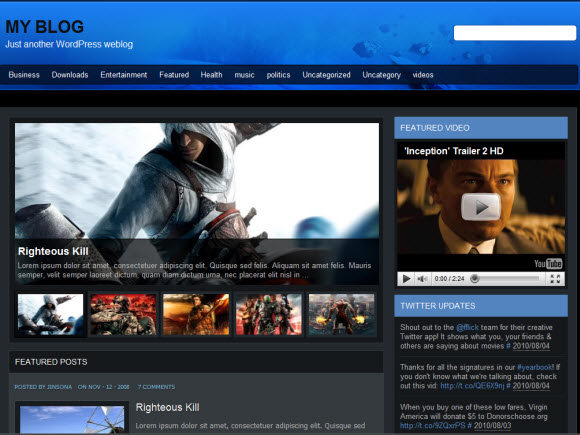Open the http://t.co/QE6X9nj link
This screenshot has height=435, width=580.
pyautogui.click(x=472, y=386)
